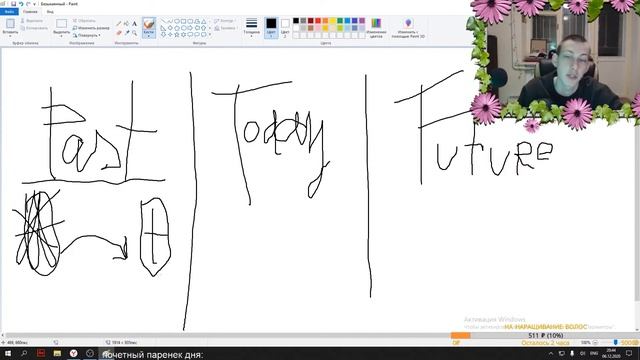This screenshot has height=360, width=640.
Task: Select the Text tool (A)
Action: click(x=135, y=23)
